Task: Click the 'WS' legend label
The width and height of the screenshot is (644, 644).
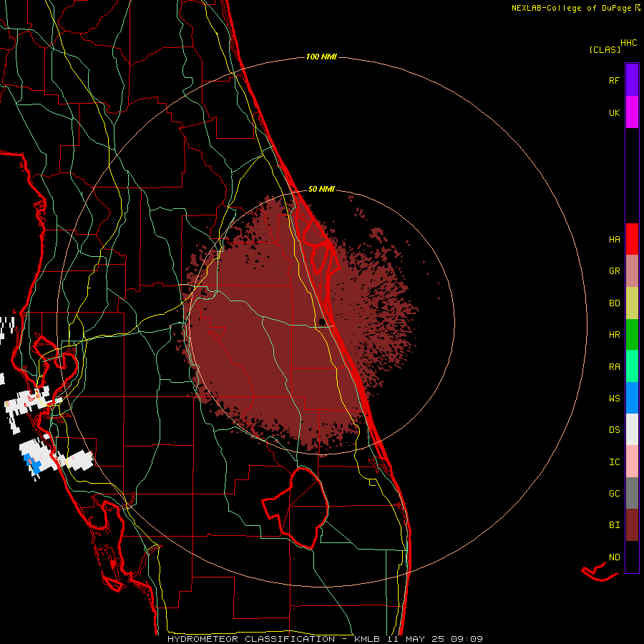Action: tap(614, 398)
